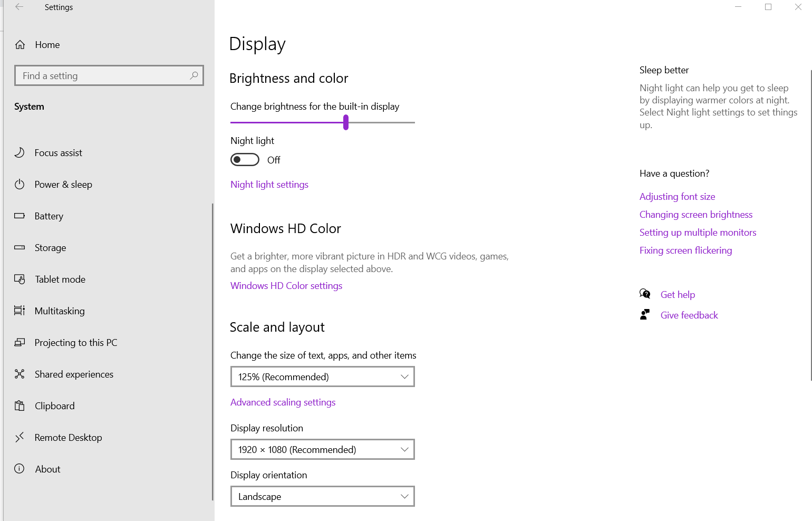812x521 pixels.
Task: Click the Storage drive icon
Action: tap(20, 247)
